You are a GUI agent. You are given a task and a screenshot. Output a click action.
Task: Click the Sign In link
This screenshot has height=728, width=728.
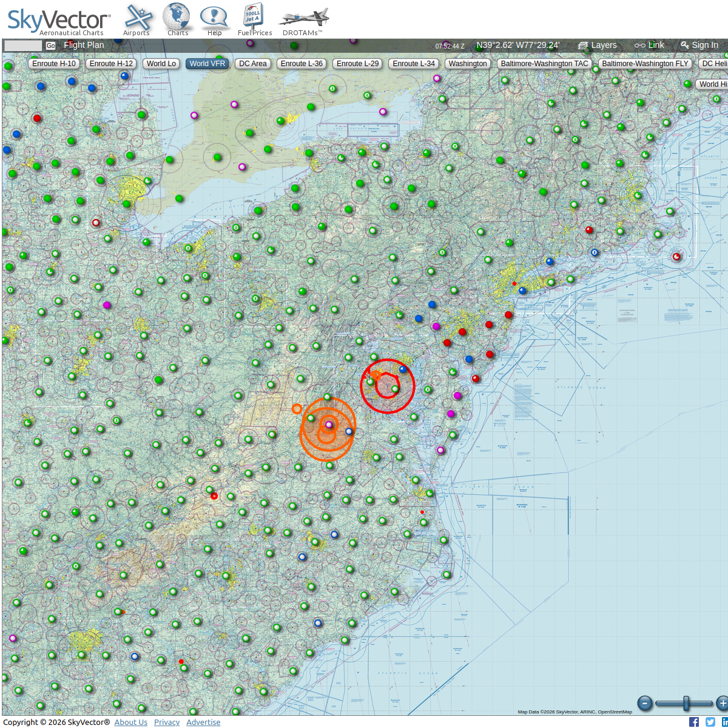click(x=699, y=45)
